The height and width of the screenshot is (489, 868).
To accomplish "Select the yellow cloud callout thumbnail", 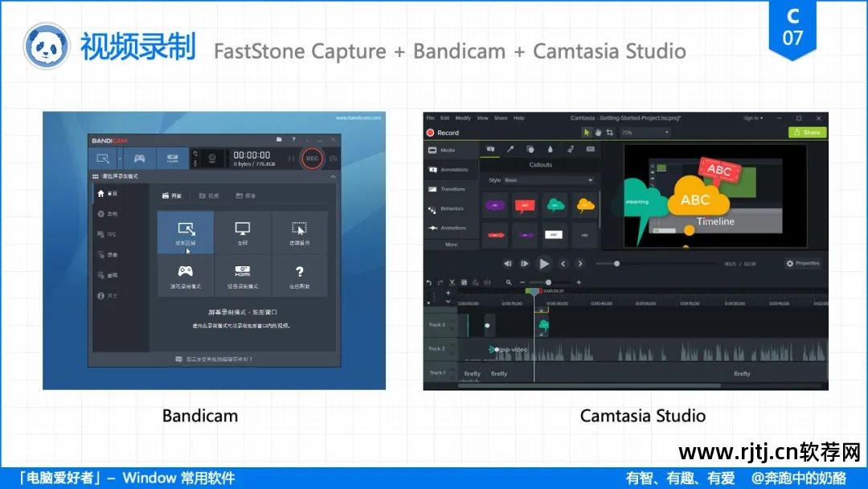I will pos(584,205).
